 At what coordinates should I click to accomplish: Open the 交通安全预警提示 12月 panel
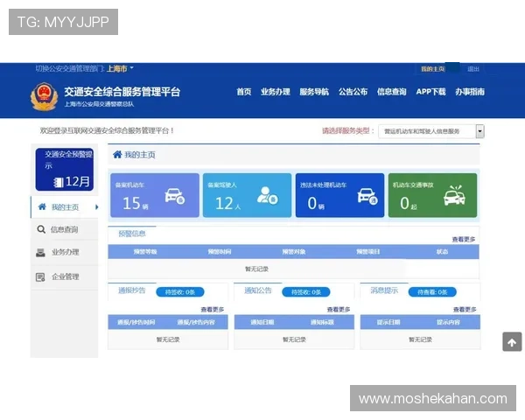(x=64, y=169)
